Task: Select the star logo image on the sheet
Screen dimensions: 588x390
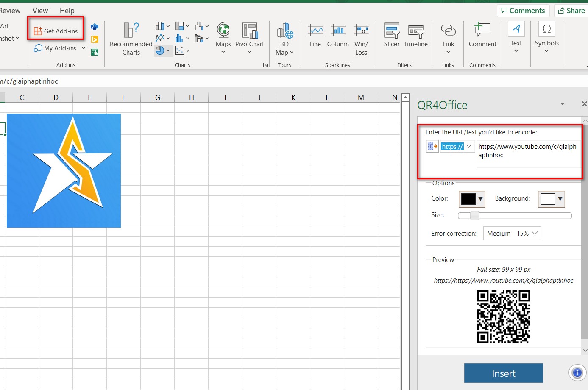Action: point(64,170)
